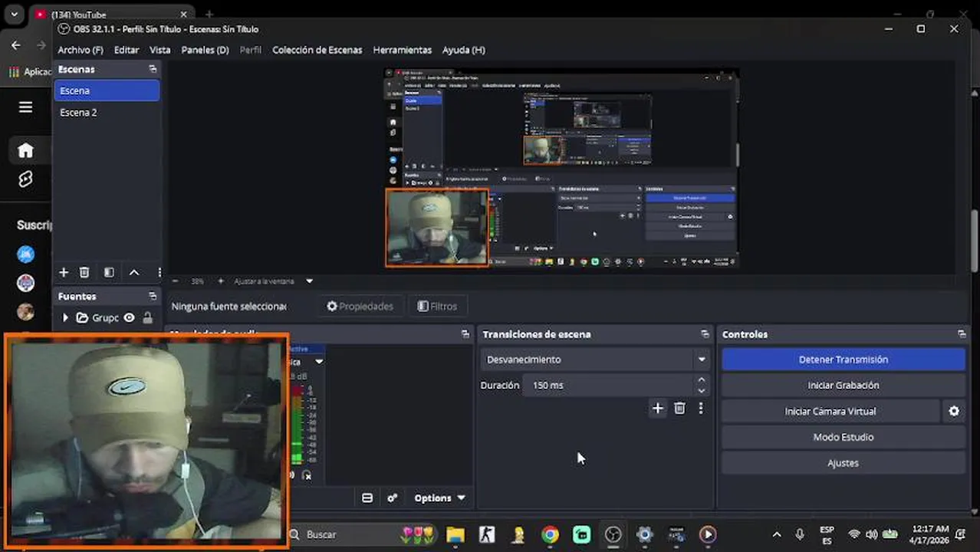Click the webcam thumbnail in the preview
The height and width of the screenshot is (552, 980).
(437, 228)
